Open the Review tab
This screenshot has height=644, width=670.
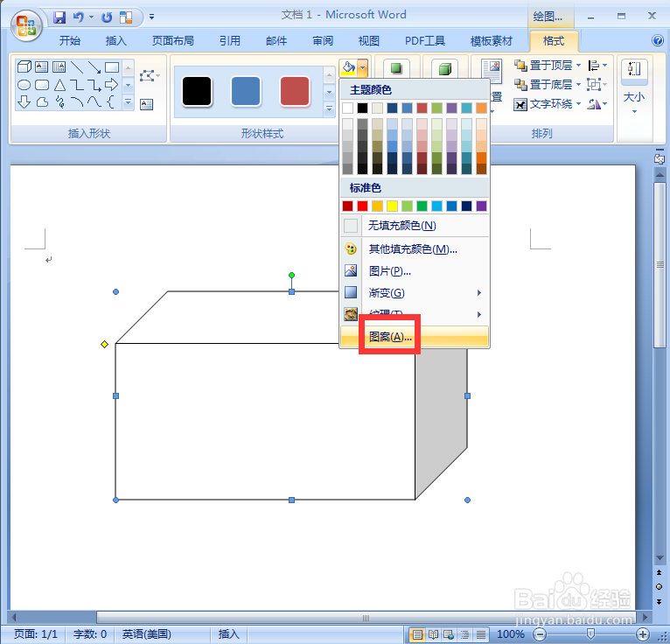point(323,41)
